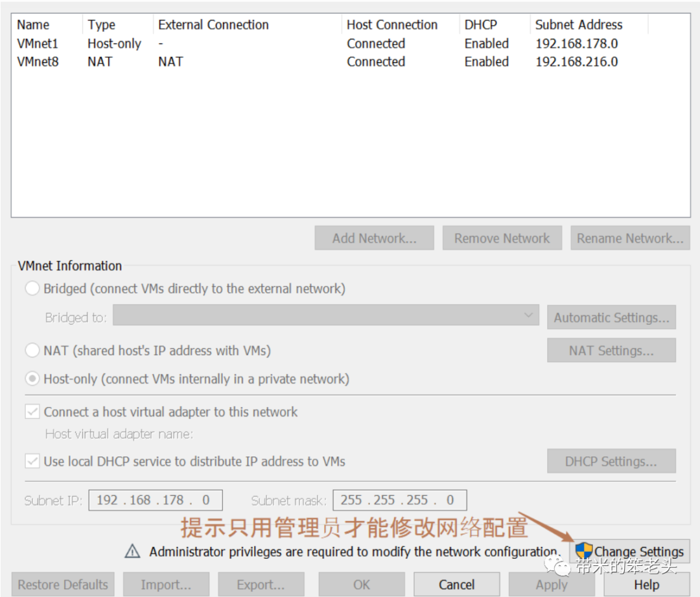
Task: Click the Administrator privileges required message
Action: pyautogui.click(x=355, y=552)
